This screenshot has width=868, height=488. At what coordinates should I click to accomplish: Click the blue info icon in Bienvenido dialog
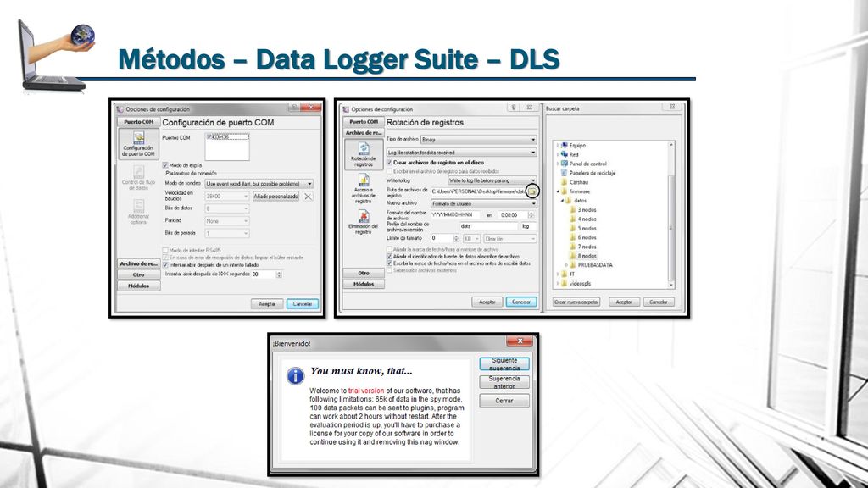click(295, 376)
